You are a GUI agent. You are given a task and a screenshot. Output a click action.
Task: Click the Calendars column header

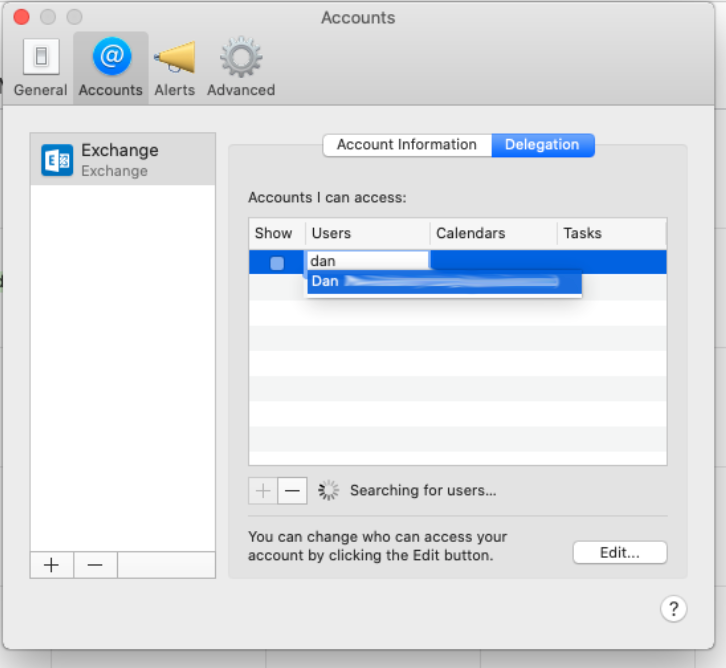click(x=494, y=233)
